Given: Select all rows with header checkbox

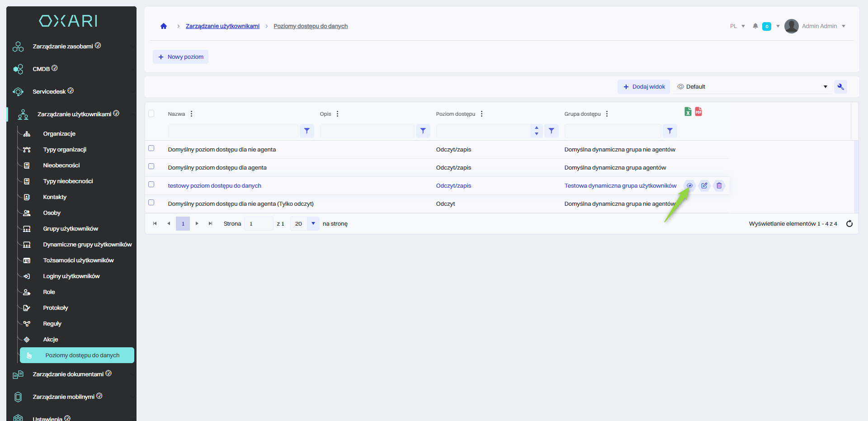Looking at the screenshot, I should (x=151, y=114).
